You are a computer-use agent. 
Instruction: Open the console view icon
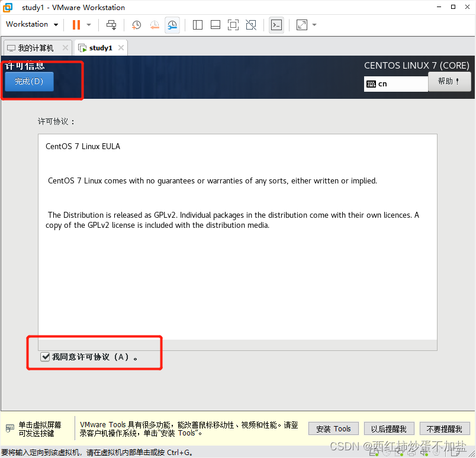[x=276, y=25]
